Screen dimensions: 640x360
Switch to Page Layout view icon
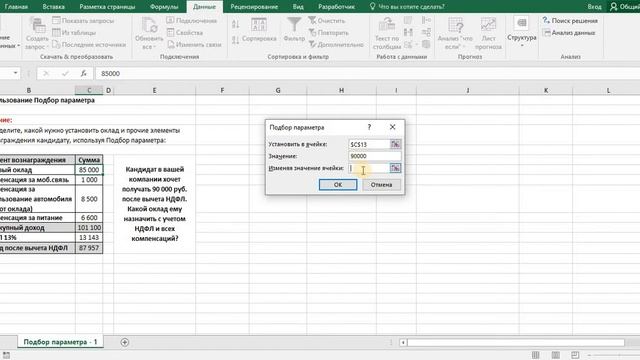[556, 355]
